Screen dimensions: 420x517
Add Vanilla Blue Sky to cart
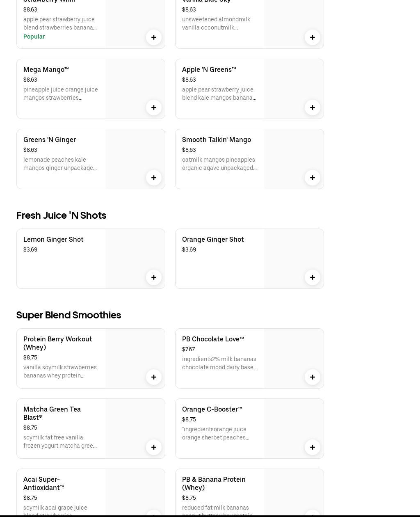tap(313, 37)
